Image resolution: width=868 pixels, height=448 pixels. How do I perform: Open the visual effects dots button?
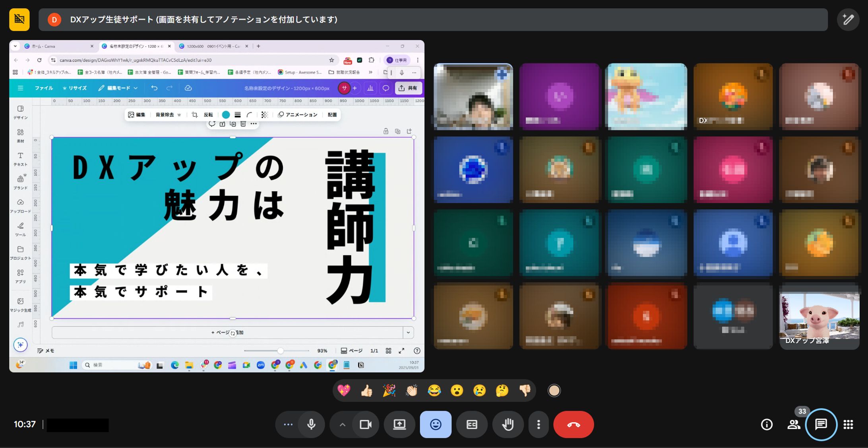click(x=288, y=425)
